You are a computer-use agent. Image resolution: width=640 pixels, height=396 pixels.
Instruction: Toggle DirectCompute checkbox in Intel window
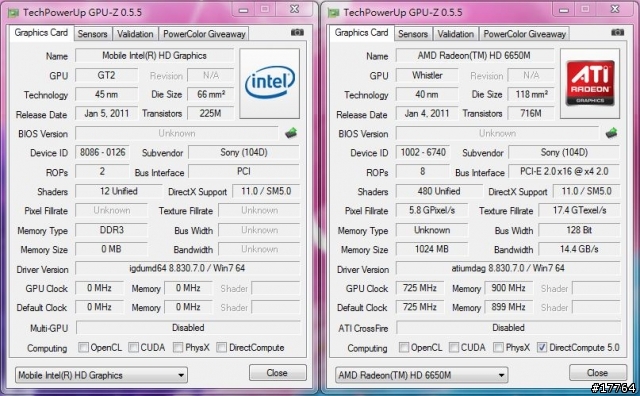(x=221, y=347)
